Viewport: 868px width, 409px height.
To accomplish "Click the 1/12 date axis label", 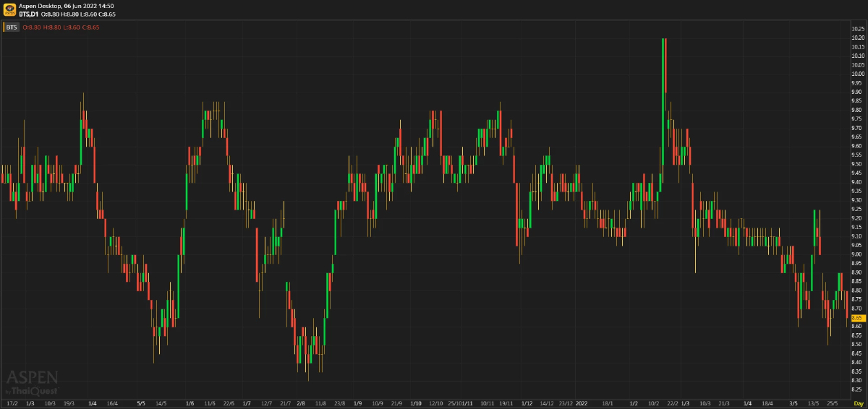I will coord(527,402).
